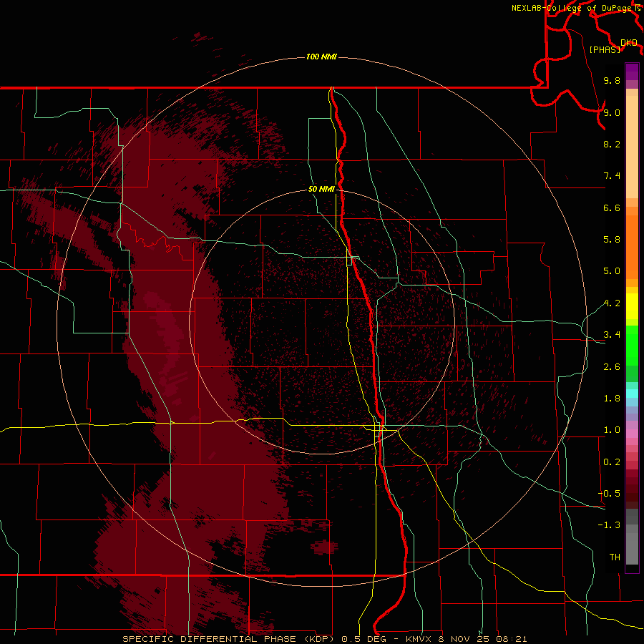
Task: Pick the purple segment at color bar top
Action: [632, 72]
